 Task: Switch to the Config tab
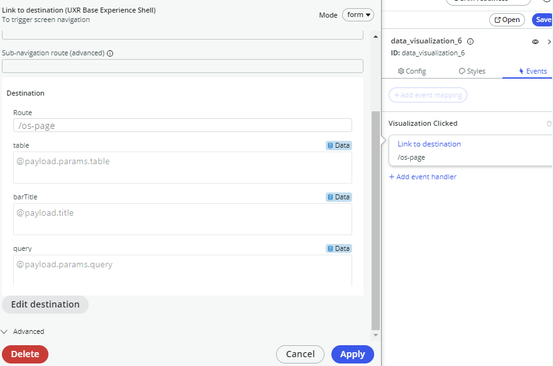[412, 71]
